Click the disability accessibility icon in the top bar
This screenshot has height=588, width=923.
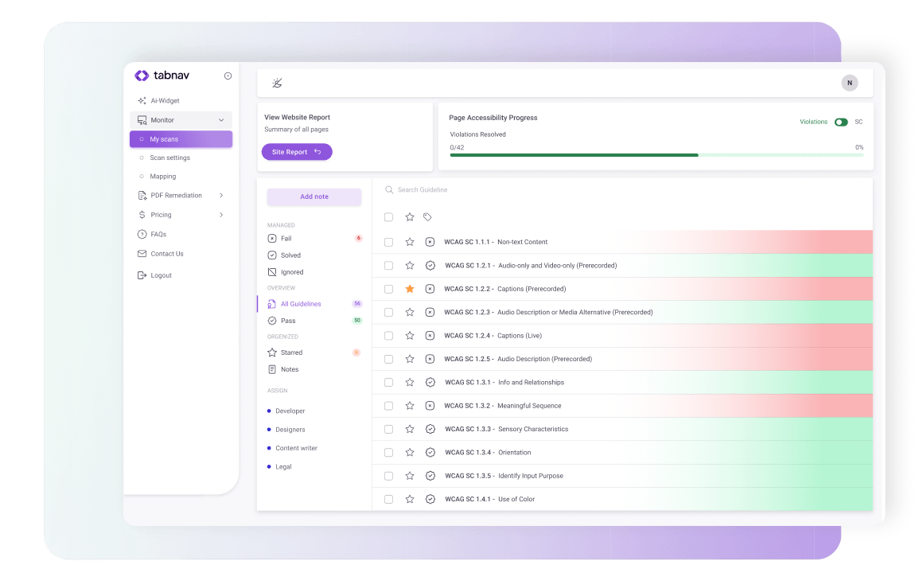coord(277,82)
